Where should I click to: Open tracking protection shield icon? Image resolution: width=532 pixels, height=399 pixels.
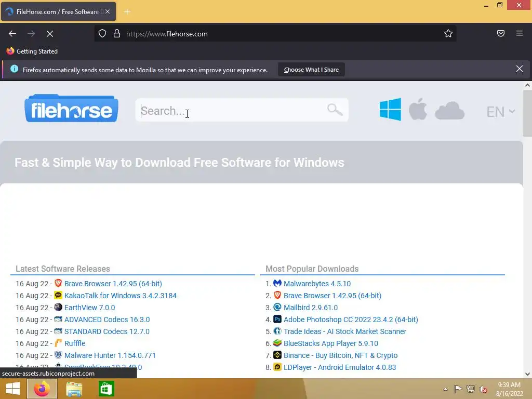pyautogui.click(x=102, y=34)
